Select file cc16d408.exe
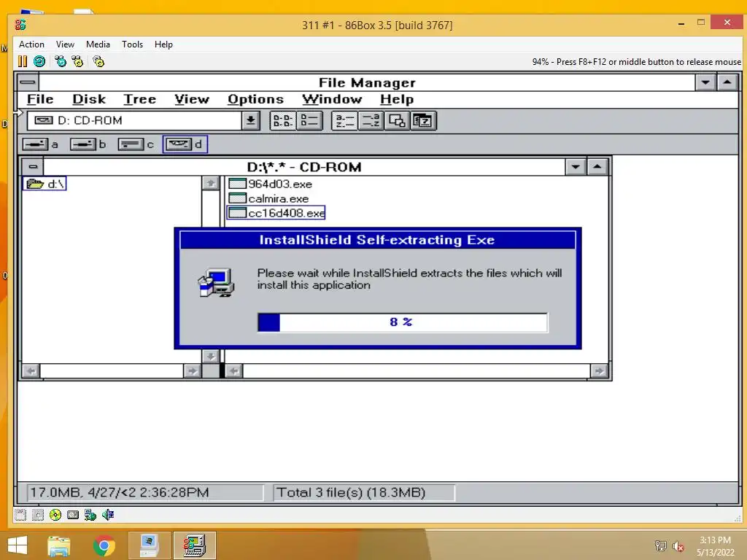The height and width of the screenshot is (560, 747). [276, 213]
